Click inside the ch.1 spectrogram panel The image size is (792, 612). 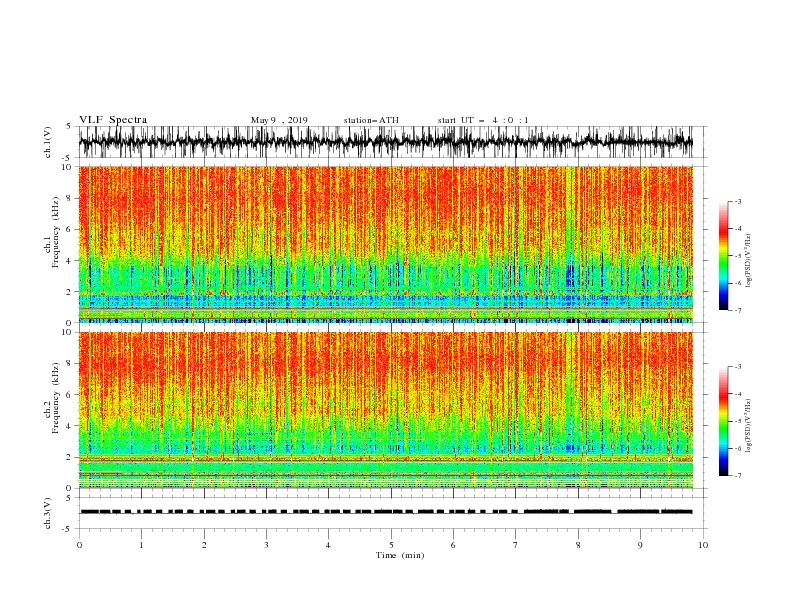(386, 244)
